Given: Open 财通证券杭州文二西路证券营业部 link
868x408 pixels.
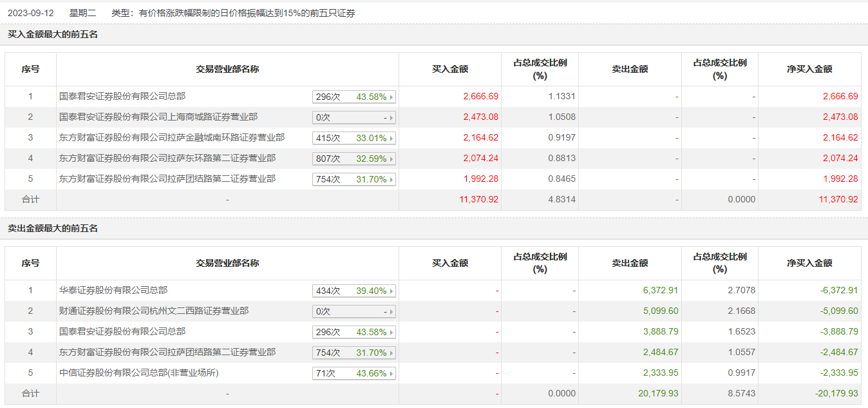Looking at the screenshot, I should coord(154,311).
